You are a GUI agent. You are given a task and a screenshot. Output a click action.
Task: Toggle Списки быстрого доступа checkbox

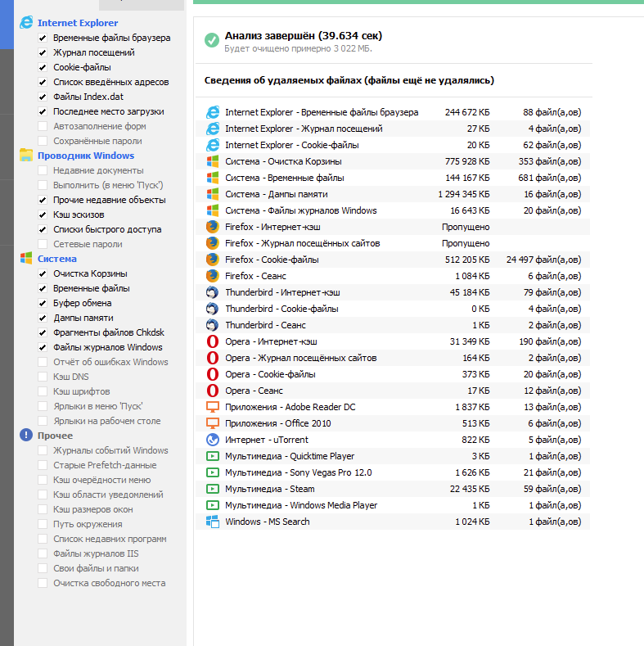coord(43,229)
